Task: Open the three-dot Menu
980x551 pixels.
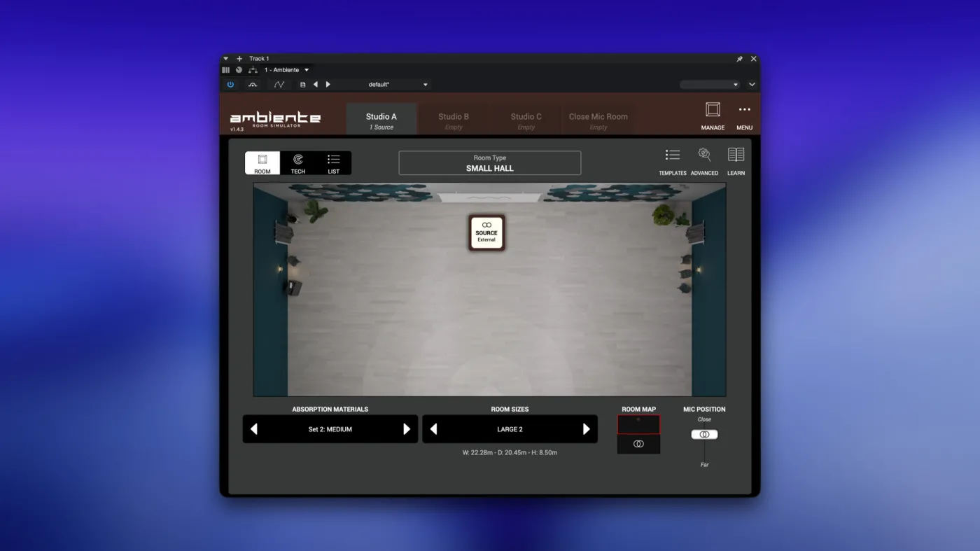Action: click(x=744, y=116)
